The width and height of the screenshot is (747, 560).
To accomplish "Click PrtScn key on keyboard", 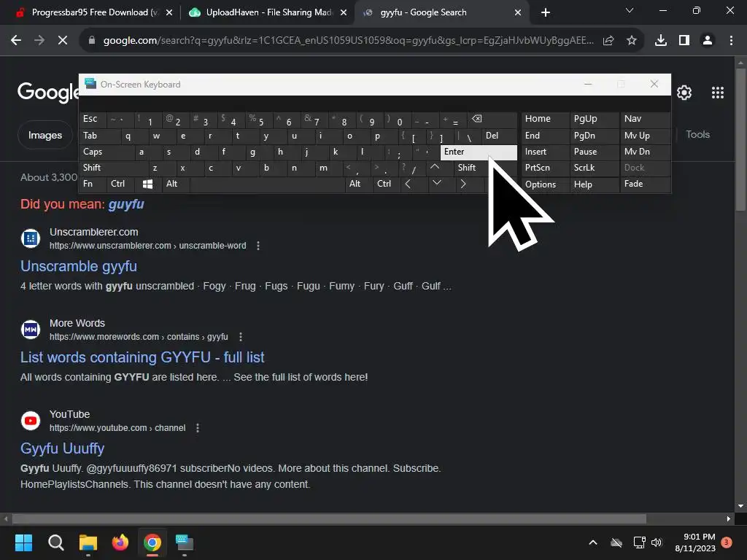I will click(x=546, y=168).
